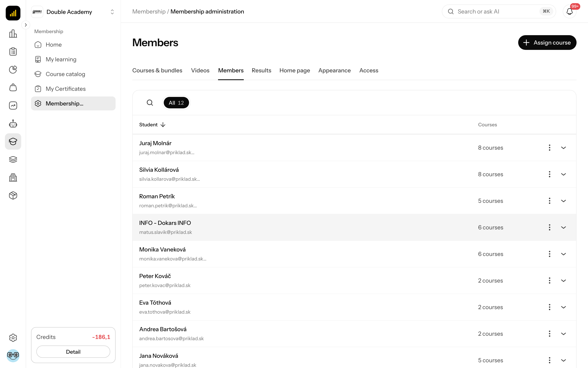Open the office building icon in sidebar
This screenshot has height=368, width=588.
click(13, 177)
